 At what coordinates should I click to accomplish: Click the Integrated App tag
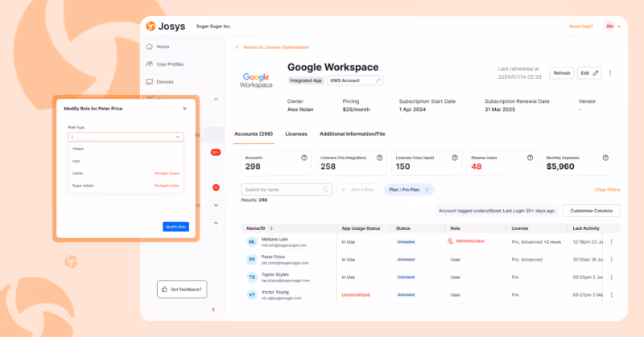(306, 80)
